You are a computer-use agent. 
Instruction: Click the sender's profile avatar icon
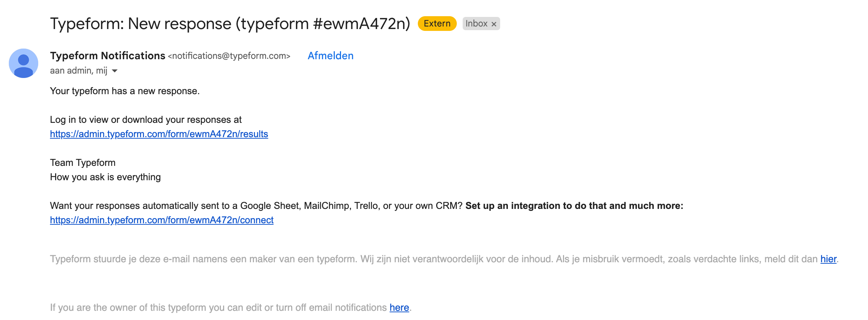[24, 63]
